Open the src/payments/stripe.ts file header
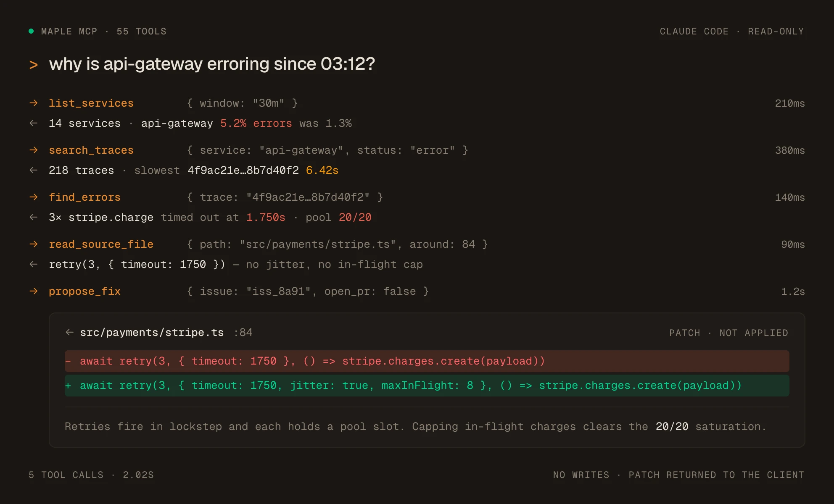 tap(152, 333)
